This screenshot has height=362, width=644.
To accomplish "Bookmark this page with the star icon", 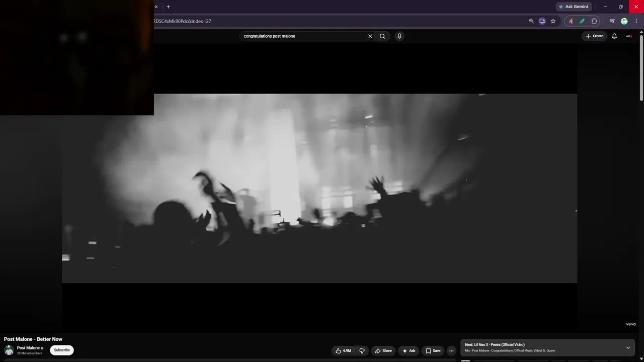I will tap(553, 21).
